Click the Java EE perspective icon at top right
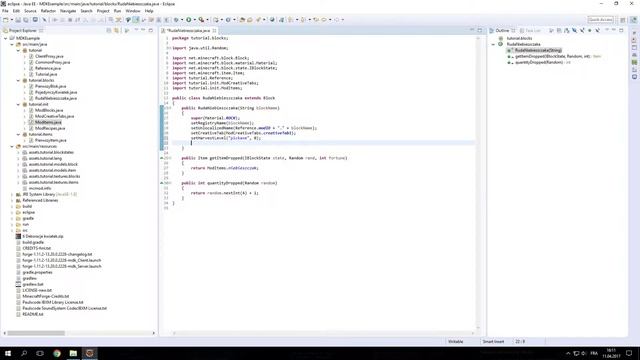The image size is (640, 360). (x=633, y=20)
